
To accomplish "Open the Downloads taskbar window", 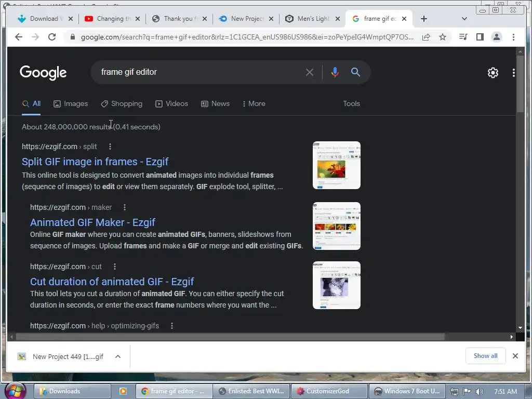I will (x=73, y=391).
